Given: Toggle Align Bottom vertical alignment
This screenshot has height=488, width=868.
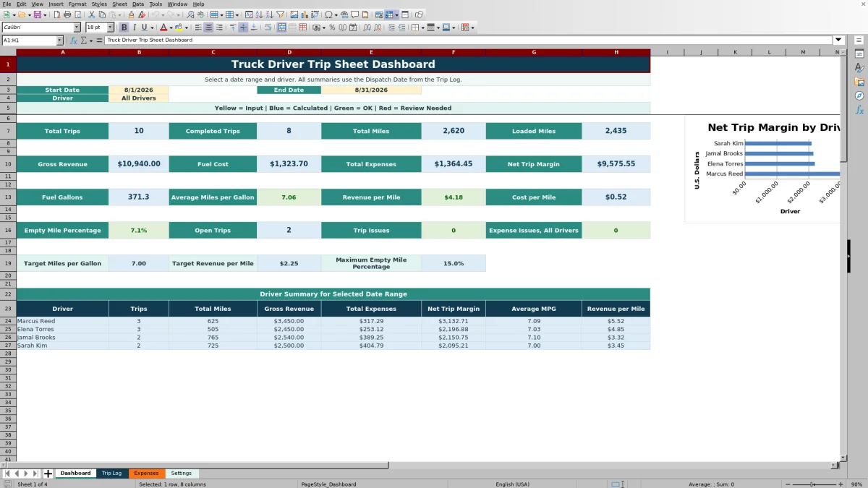Looking at the screenshot, I should tap(254, 27).
